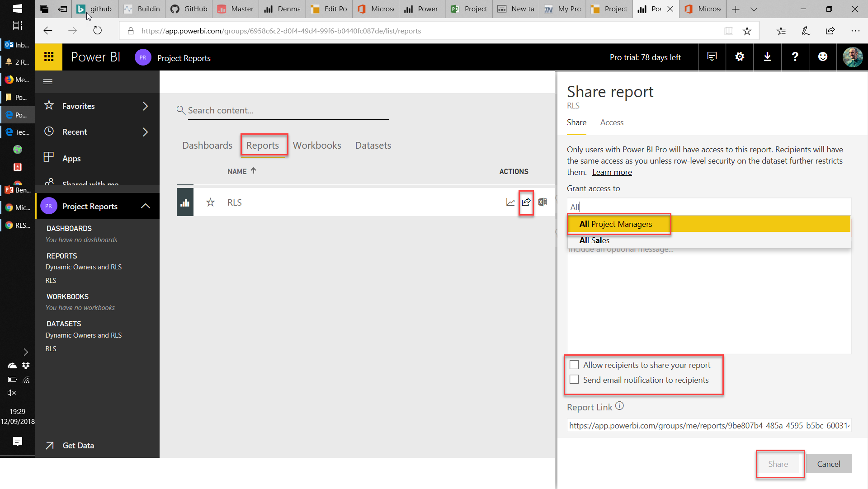Open the notifications icon in Power BI header
Viewport: 868px width, 489px height.
pyautogui.click(x=712, y=57)
